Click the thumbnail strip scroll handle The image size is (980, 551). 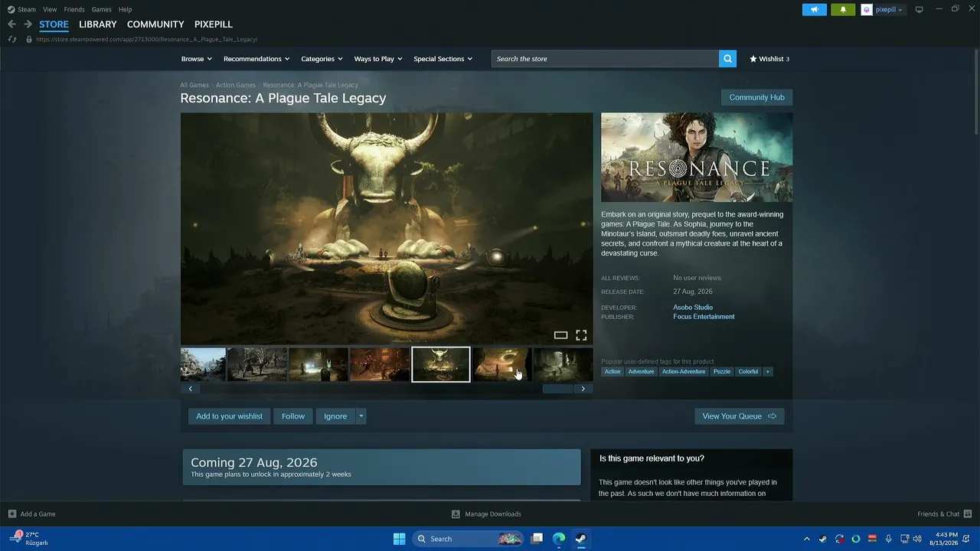point(557,389)
